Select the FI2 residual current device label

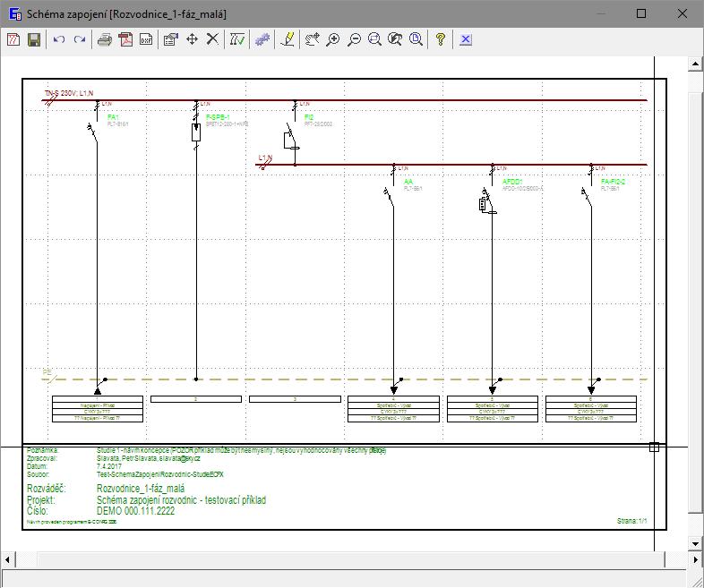coord(309,117)
